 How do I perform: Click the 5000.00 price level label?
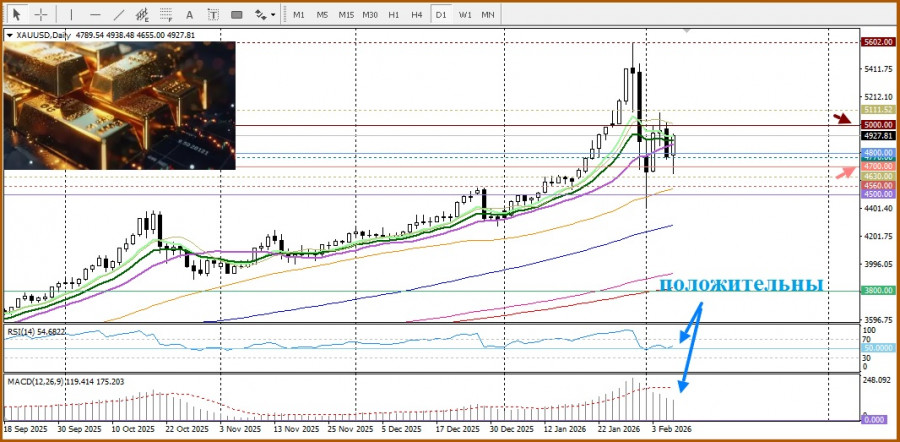point(877,124)
